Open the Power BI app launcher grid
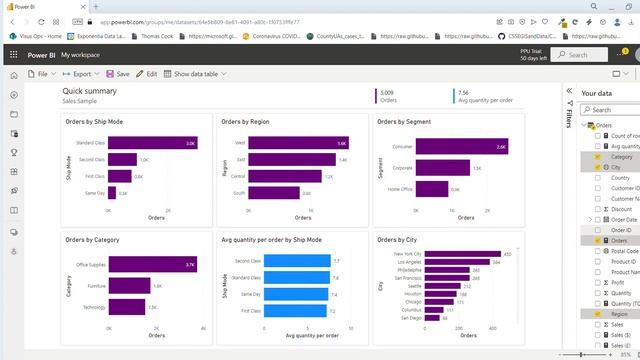This screenshot has width=640, height=360. [13, 55]
